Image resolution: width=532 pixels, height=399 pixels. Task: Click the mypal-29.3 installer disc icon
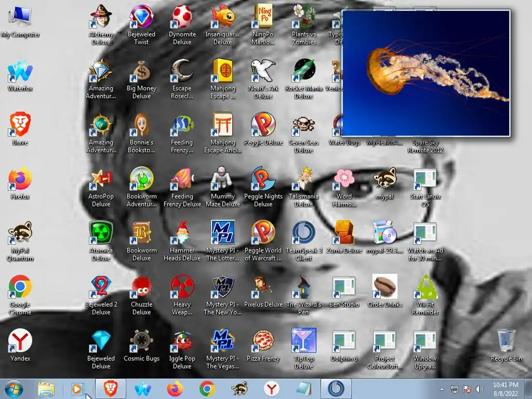[384, 237]
